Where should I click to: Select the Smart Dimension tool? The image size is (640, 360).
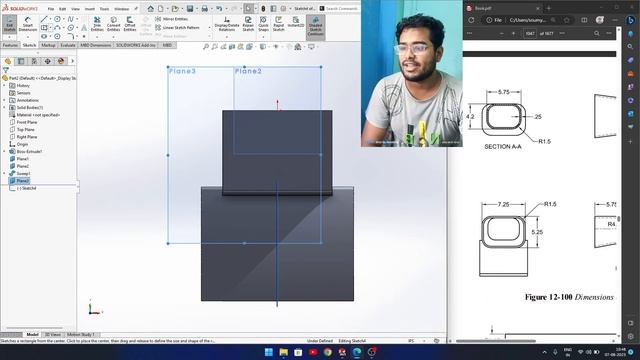click(x=28, y=24)
